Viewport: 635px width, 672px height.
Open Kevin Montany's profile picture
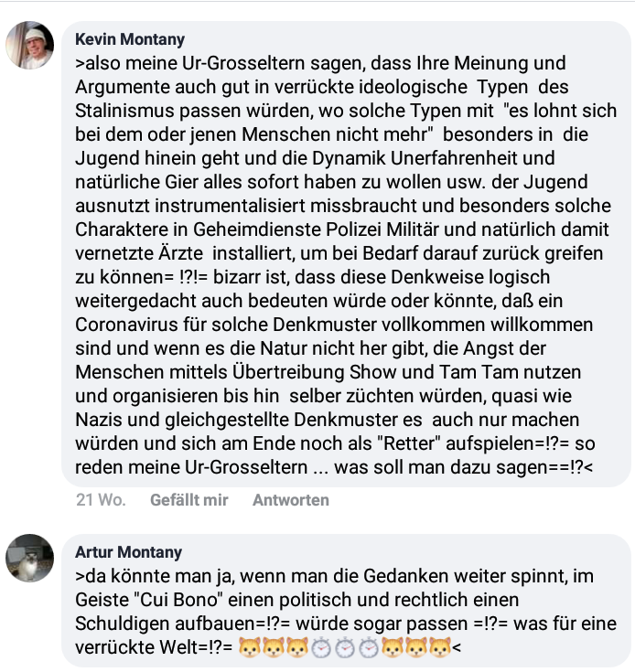(29, 45)
